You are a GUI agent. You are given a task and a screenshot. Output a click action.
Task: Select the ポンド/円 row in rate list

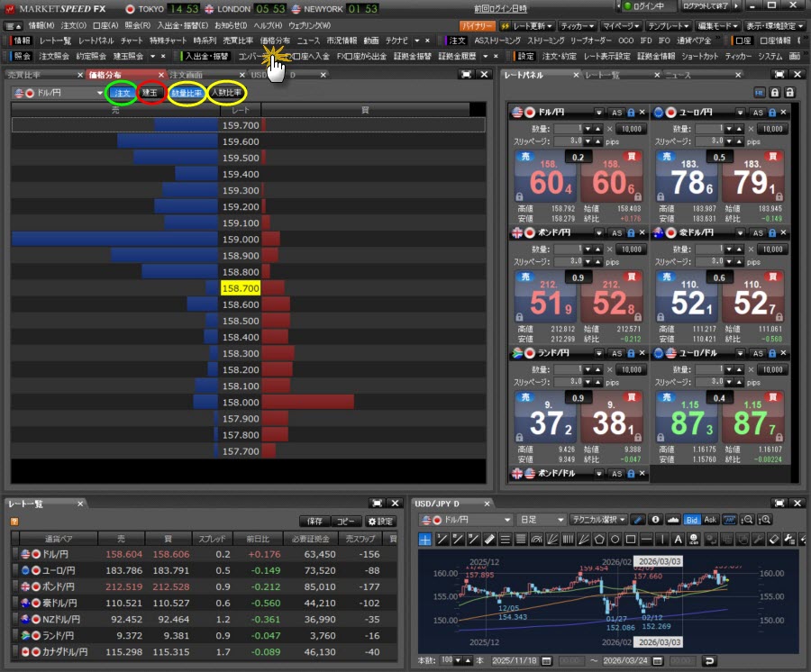[63, 586]
